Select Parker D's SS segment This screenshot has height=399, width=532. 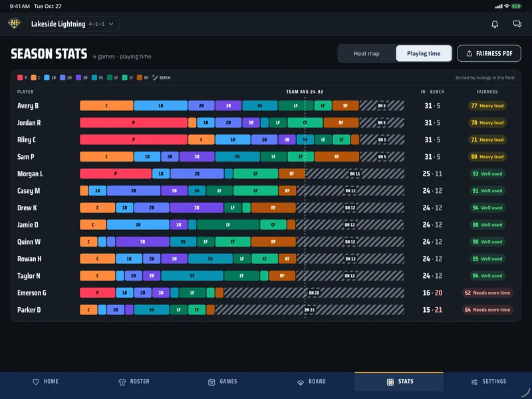[x=152, y=309]
